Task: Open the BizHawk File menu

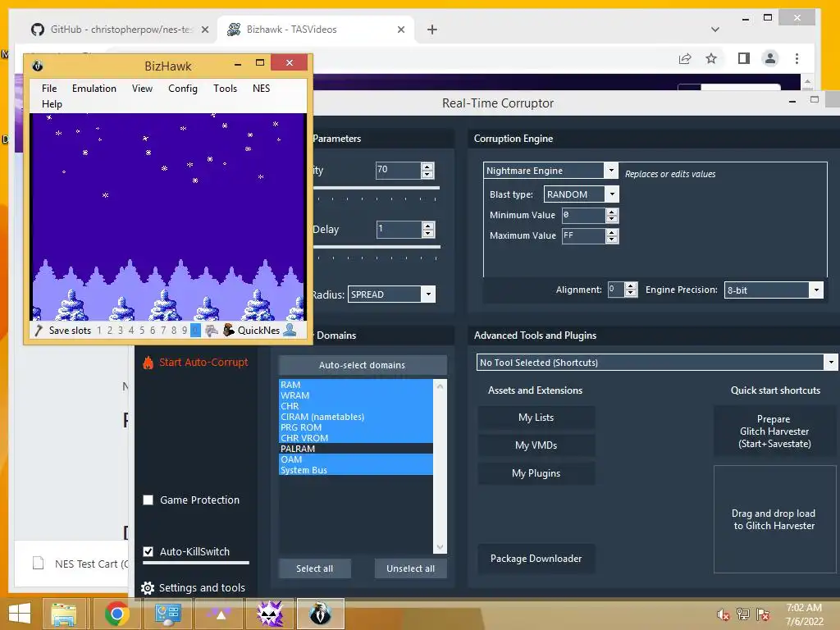Action: pos(49,89)
